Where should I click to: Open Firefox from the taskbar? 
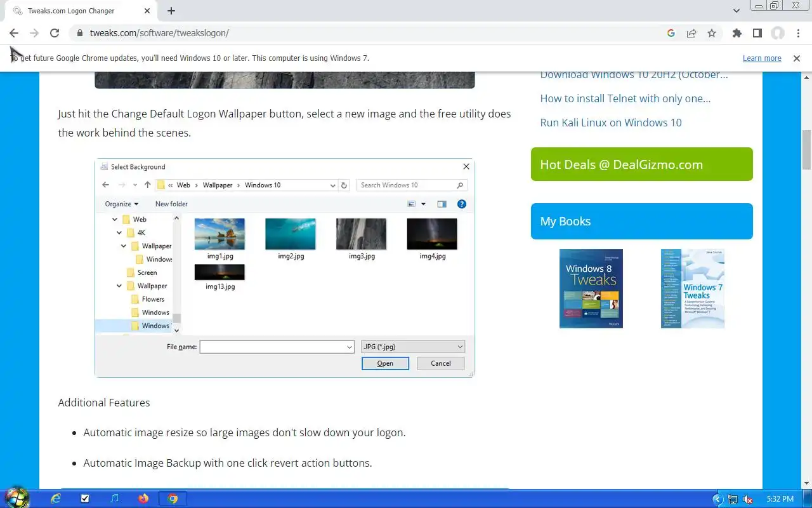point(143,498)
